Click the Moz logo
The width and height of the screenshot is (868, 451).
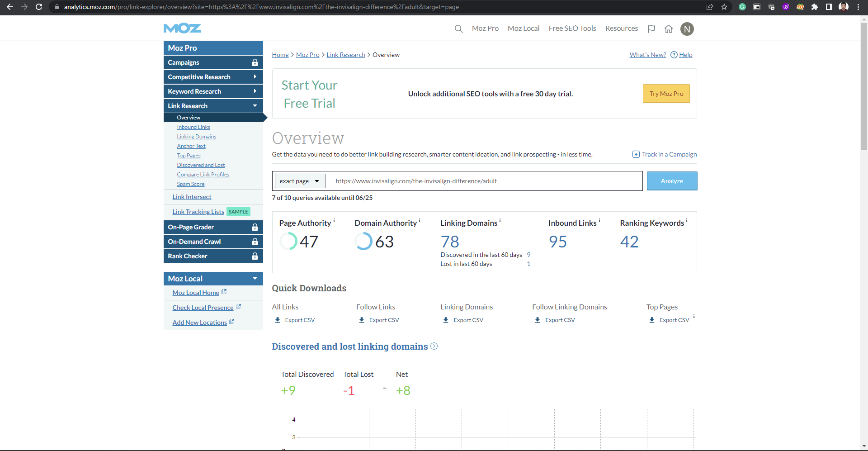tap(182, 28)
